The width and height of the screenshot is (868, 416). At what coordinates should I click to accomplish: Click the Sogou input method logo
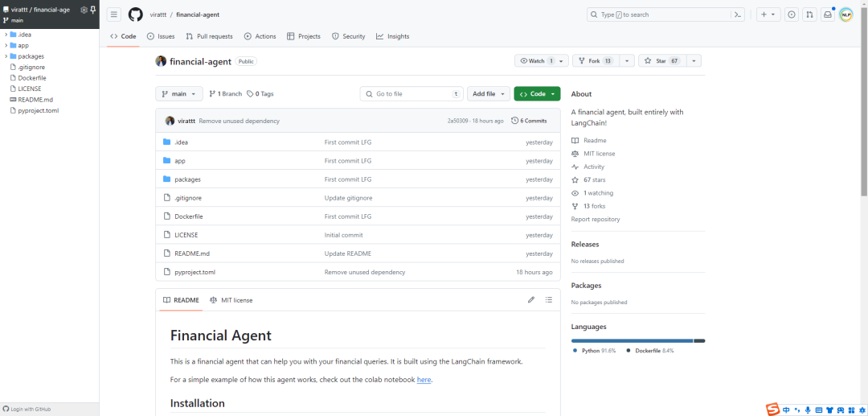point(773,410)
